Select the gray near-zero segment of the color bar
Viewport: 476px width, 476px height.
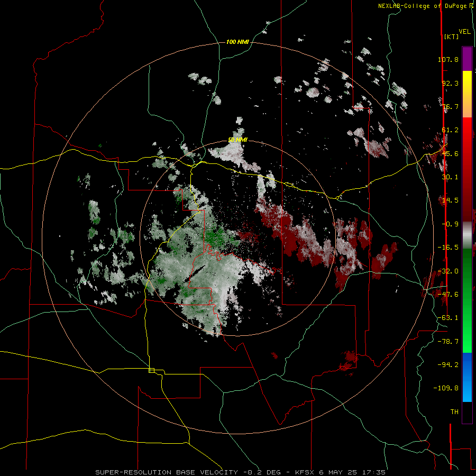pyautogui.click(x=467, y=235)
